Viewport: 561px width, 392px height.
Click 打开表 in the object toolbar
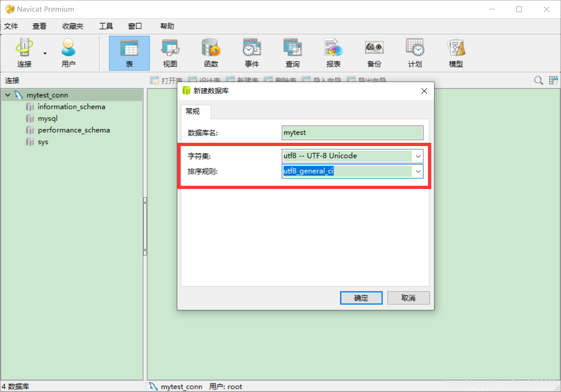point(166,80)
